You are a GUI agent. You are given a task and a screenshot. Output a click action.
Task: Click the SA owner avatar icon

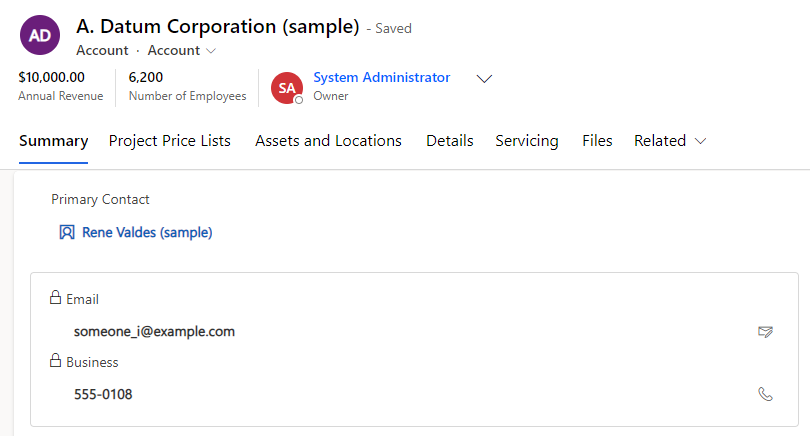point(287,88)
